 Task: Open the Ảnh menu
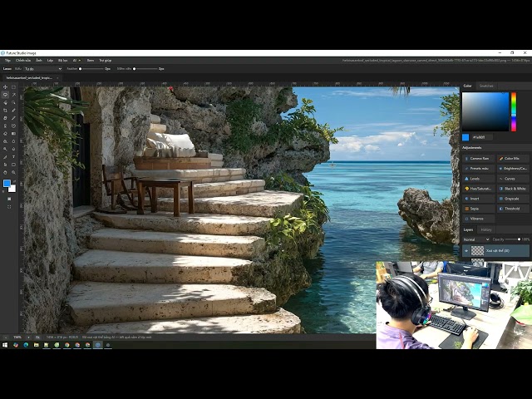click(x=39, y=61)
